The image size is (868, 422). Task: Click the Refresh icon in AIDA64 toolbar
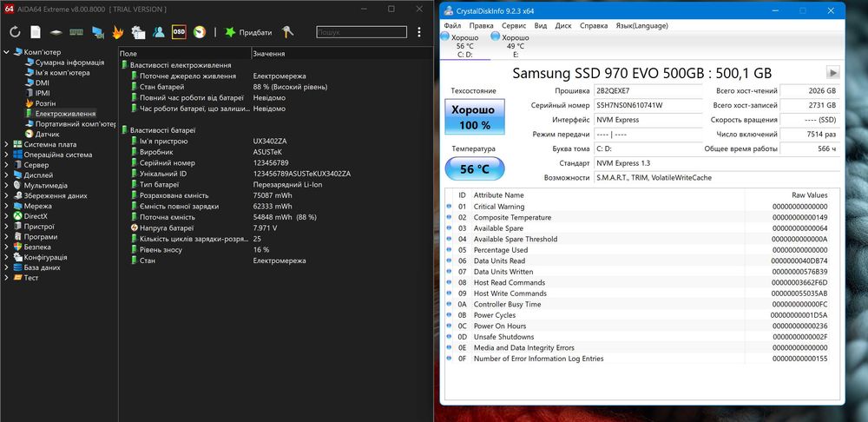(15, 32)
